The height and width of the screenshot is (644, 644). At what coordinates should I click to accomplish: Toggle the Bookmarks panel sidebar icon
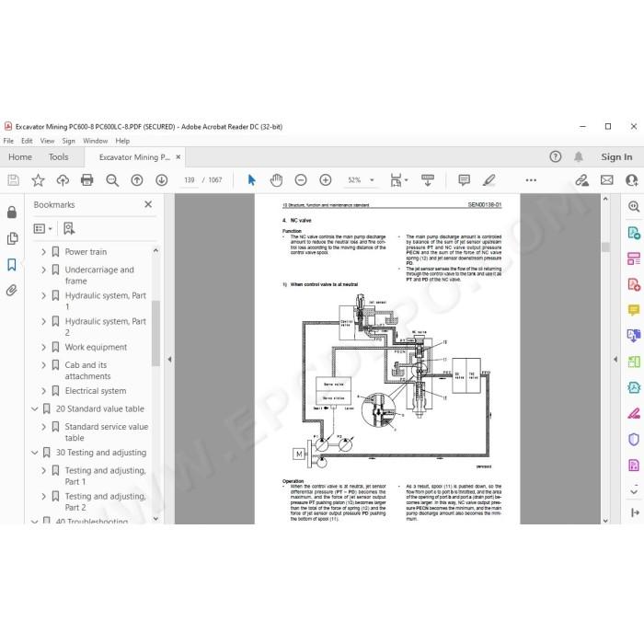tap(12, 265)
